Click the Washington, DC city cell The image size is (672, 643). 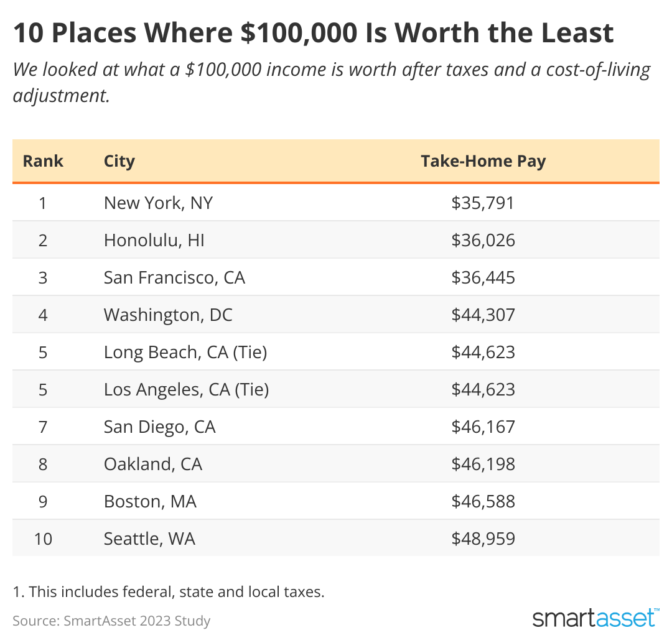(x=168, y=315)
